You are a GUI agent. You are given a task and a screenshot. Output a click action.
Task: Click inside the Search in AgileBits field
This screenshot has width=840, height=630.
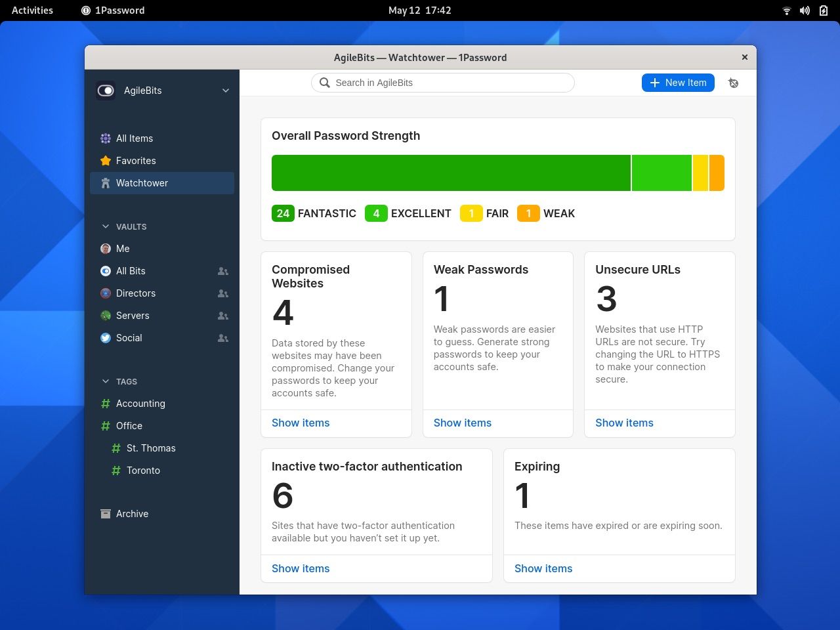pos(442,83)
